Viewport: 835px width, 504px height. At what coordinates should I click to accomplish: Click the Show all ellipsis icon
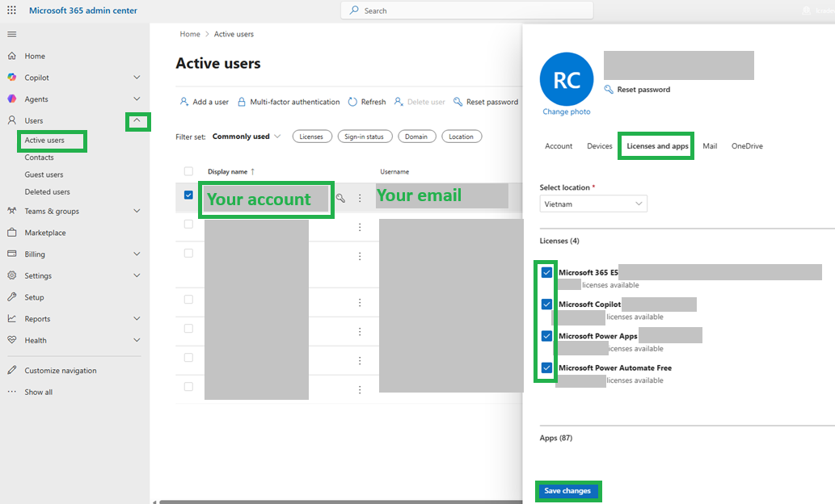11,392
